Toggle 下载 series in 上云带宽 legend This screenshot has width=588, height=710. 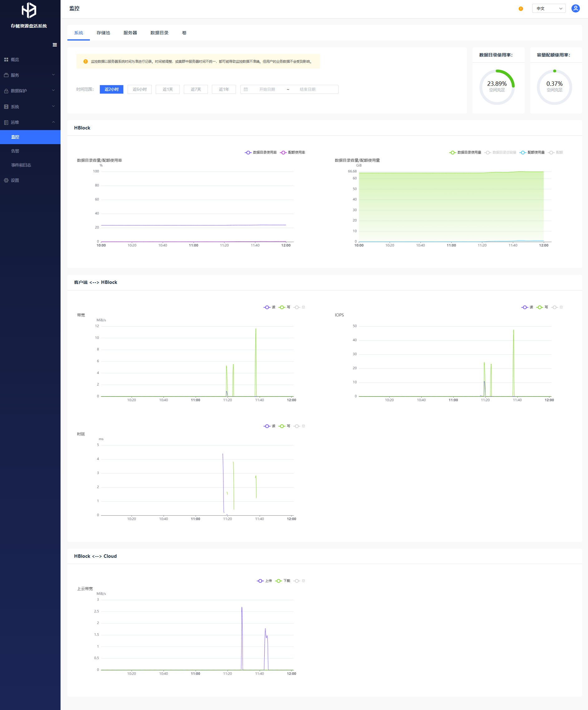click(x=283, y=581)
